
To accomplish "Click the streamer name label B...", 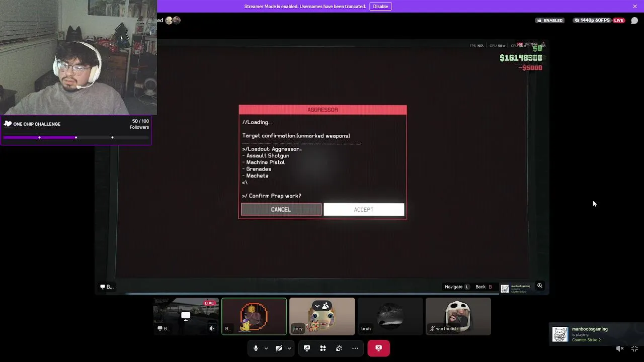I will (107, 287).
